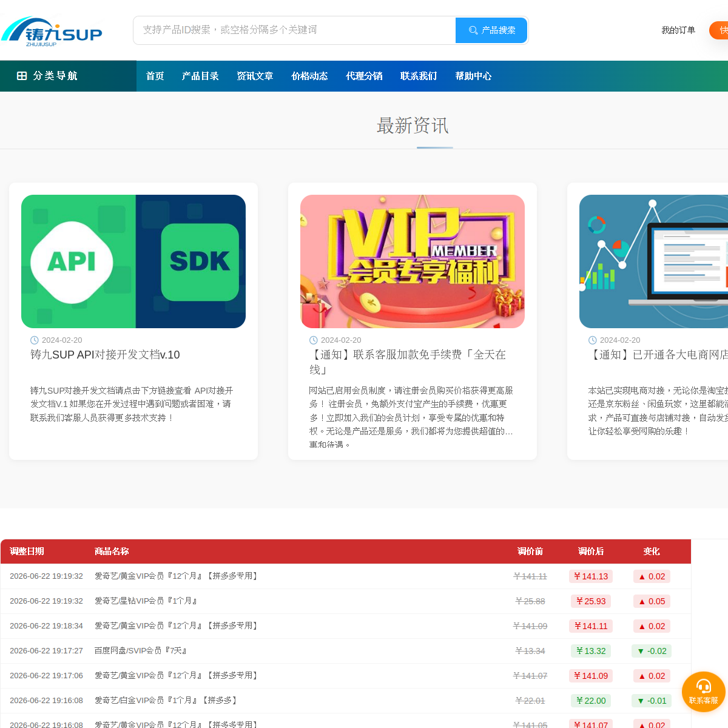This screenshot has width=728, height=728.
Task: Open article 已开通各大电商网店
Action: click(658, 355)
